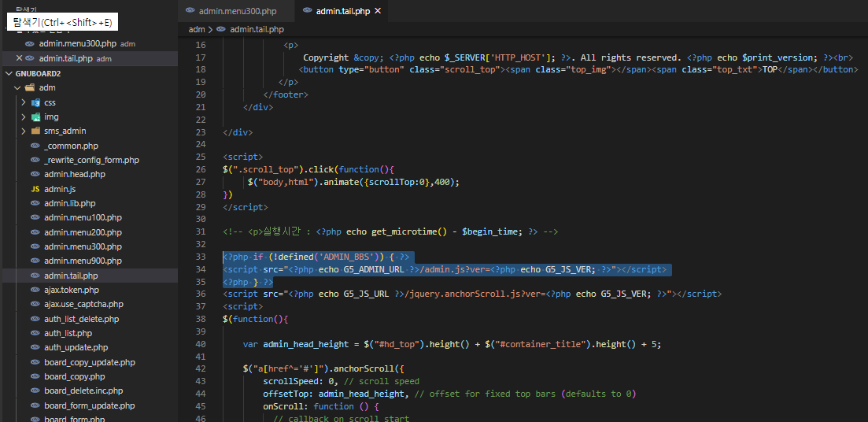The height and width of the screenshot is (422, 868).
Task: Expand the sms_admin folder chevron
Action: coord(24,131)
